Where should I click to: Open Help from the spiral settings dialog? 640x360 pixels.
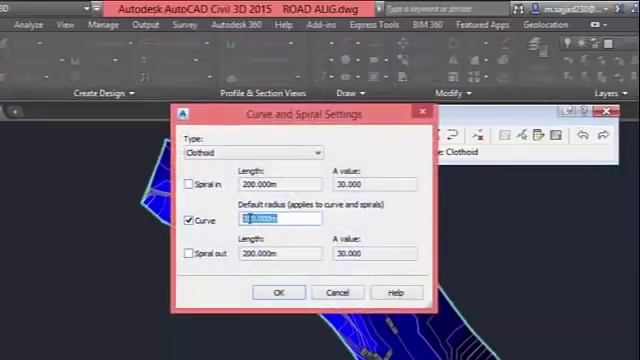[x=396, y=293]
